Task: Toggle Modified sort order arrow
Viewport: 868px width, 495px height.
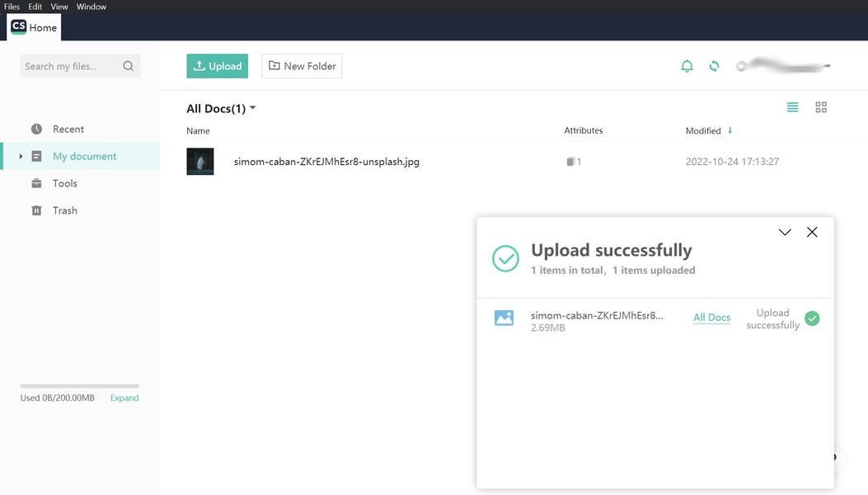Action: (x=730, y=130)
